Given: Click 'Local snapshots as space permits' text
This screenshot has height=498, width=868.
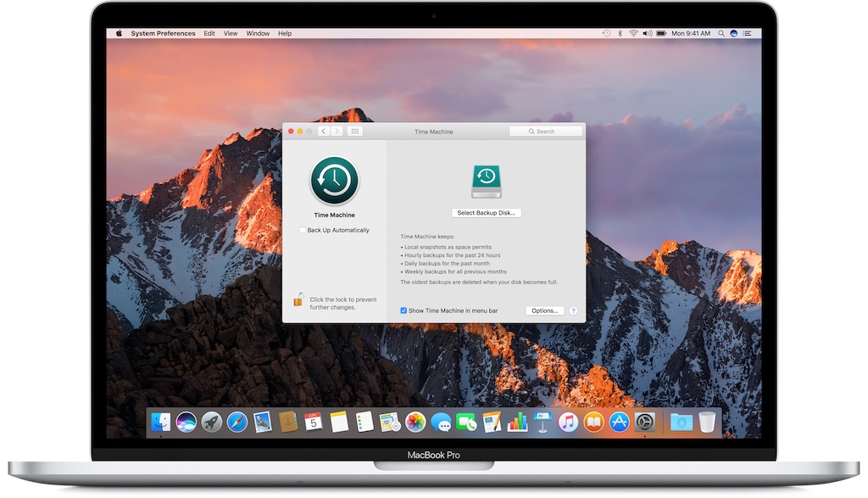Looking at the screenshot, I should 448,247.
